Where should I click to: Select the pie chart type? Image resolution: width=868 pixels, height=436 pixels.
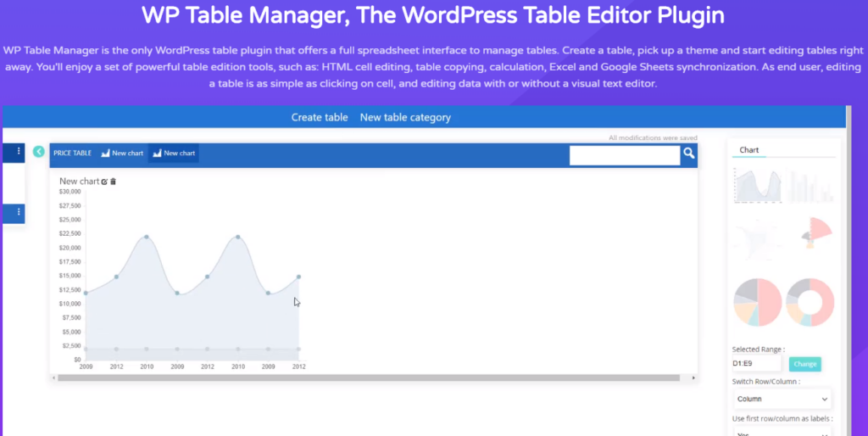pyautogui.click(x=757, y=302)
